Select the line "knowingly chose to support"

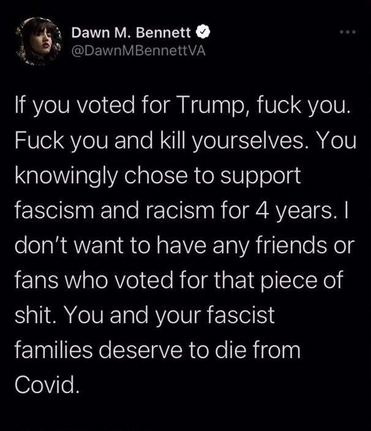pyautogui.click(x=158, y=176)
